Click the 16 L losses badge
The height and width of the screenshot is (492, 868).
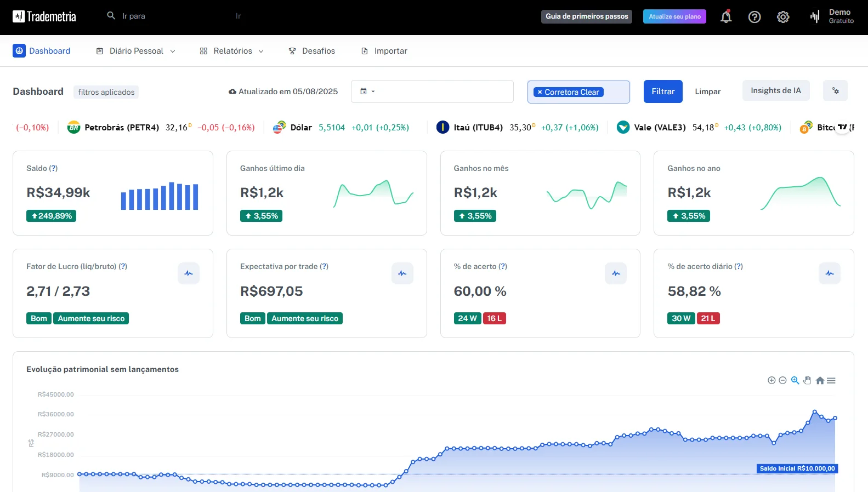[495, 318]
